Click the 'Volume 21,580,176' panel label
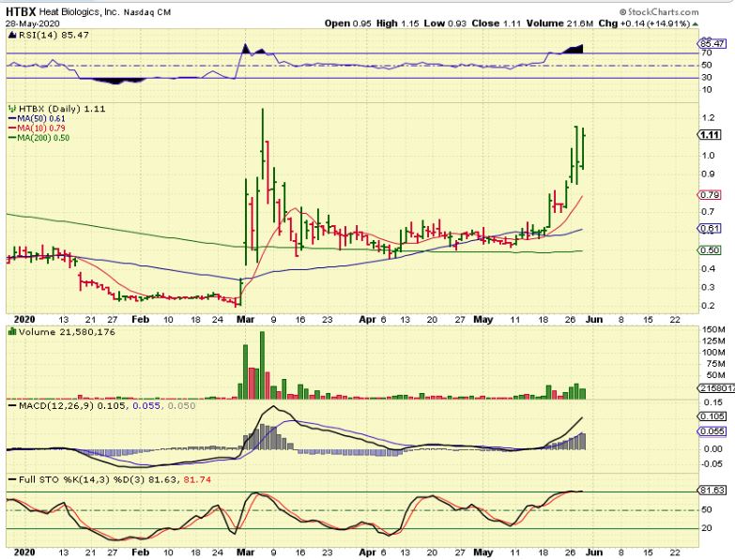Viewport: 735px width, 560px height. [x=67, y=332]
